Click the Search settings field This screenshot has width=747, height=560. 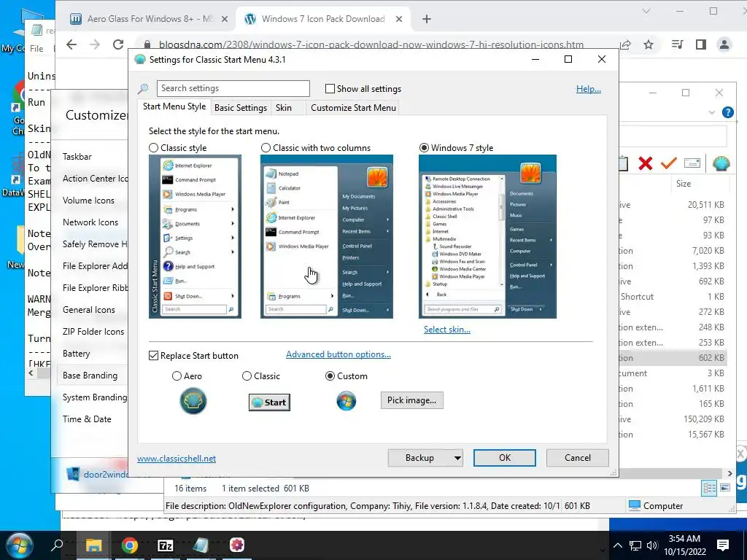click(x=233, y=88)
